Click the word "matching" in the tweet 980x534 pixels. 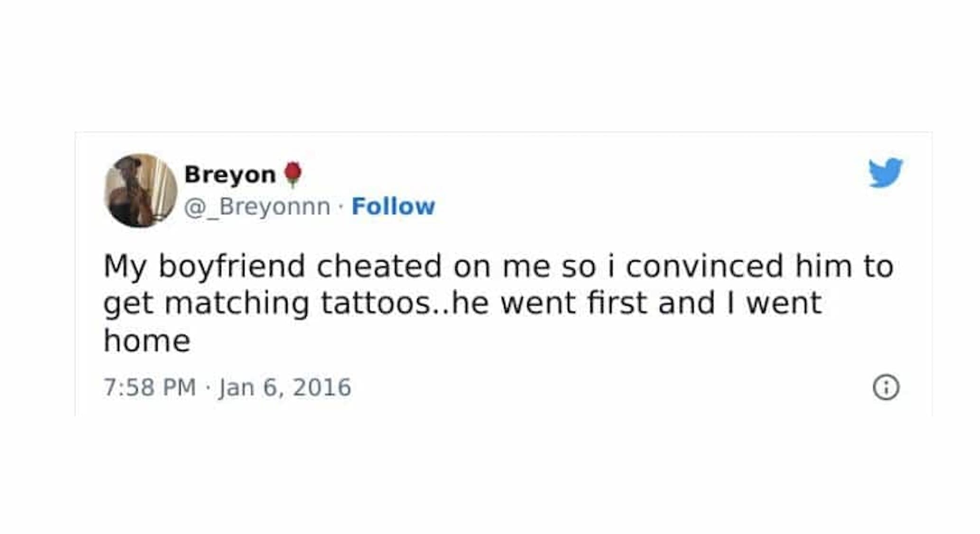click(237, 304)
